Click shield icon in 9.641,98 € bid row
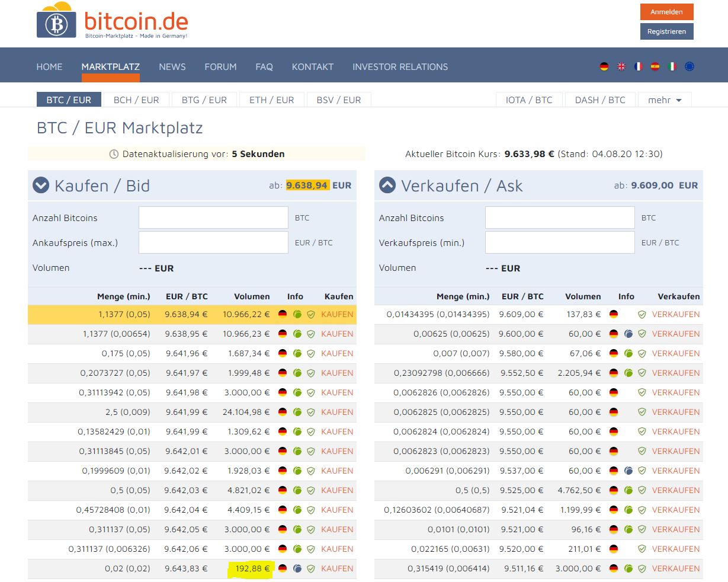The image size is (728, 582). (311, 392)
